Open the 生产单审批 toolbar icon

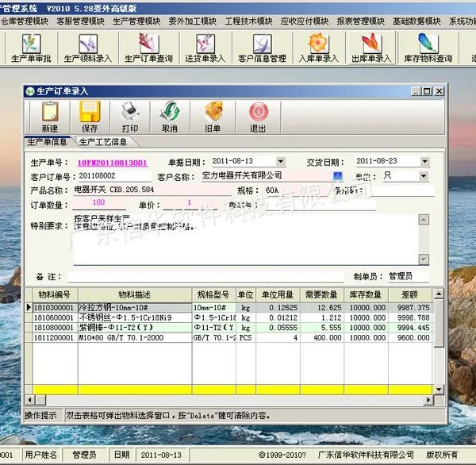(31, 48)
